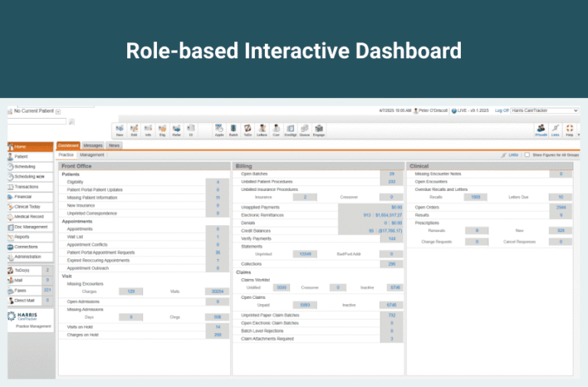
Task: Click the Corr toolbar icon
Action: [276, 130]
